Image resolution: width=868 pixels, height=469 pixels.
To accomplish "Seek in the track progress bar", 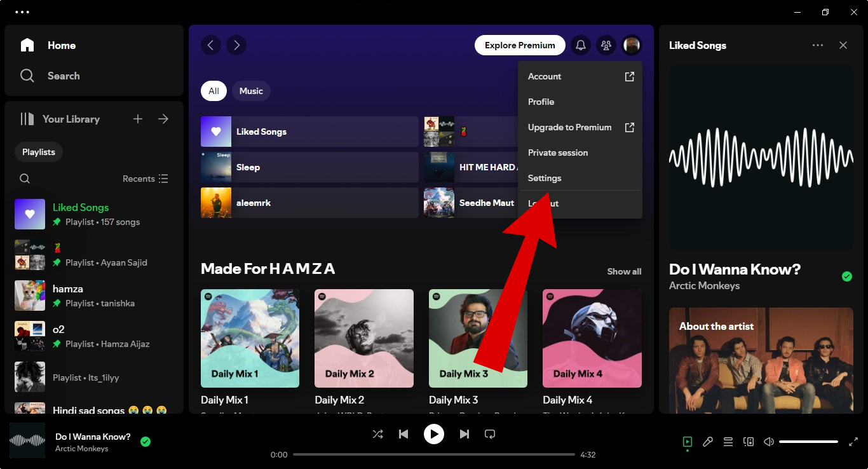I will [x=434, y=454].
